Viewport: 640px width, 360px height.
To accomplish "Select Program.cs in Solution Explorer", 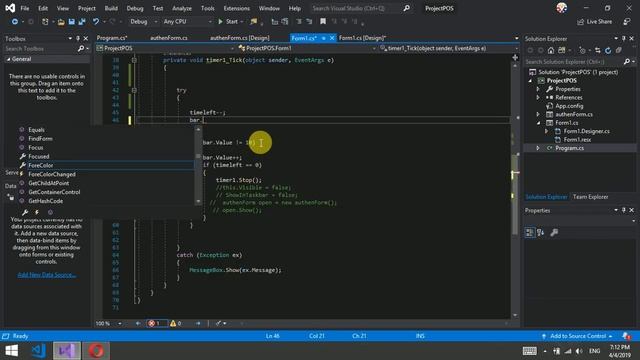I will click(569, 148).
